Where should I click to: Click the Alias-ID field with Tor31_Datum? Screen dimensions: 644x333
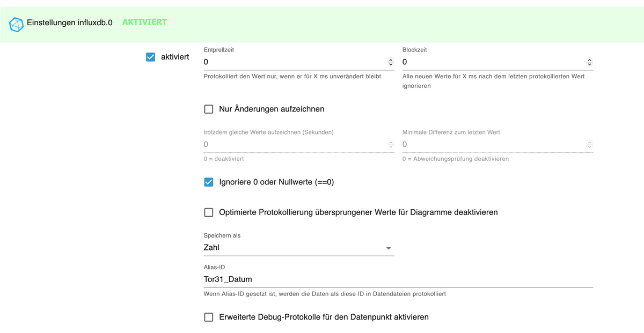(397, 279)
